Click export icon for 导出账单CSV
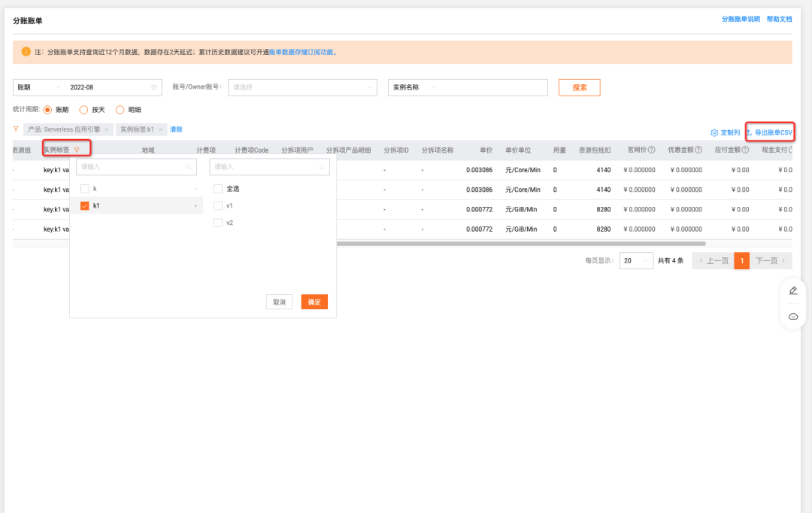The height and width of the screenshot is (513, 812). 749,132
